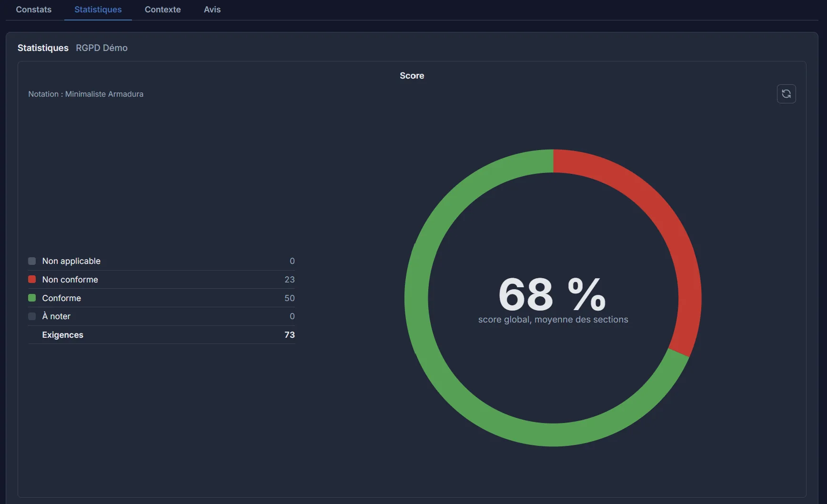Click the refresh score icon button
827x504 pixels.
click(786, 94)
